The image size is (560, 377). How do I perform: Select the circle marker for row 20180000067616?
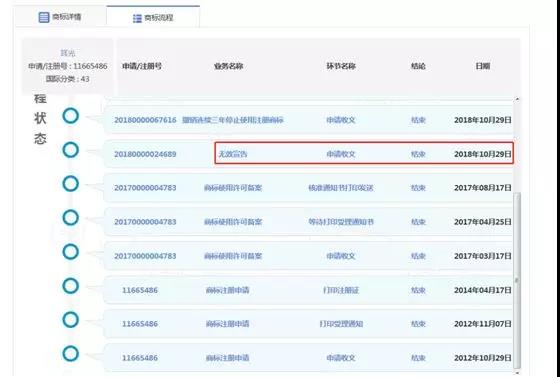click(x=71, y=116)
